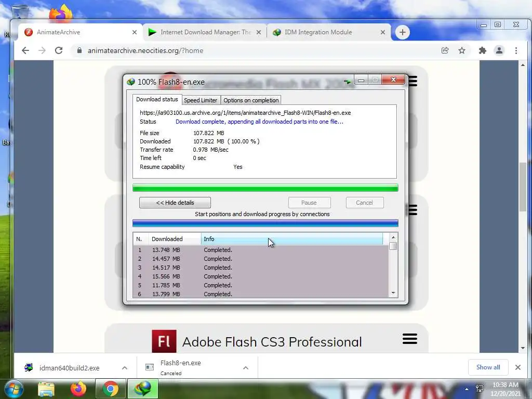Click the taskbar clock

tap(505, 389)
